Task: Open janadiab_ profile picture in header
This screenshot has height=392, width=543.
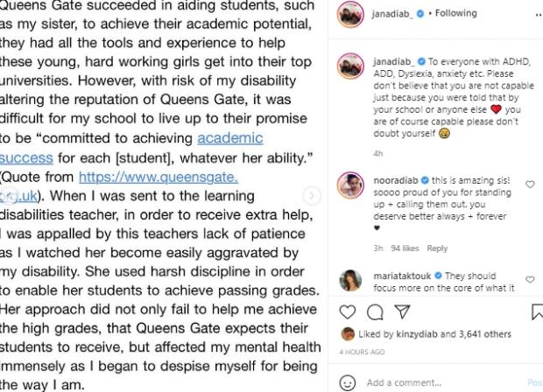Action: [x=350, y=14]
